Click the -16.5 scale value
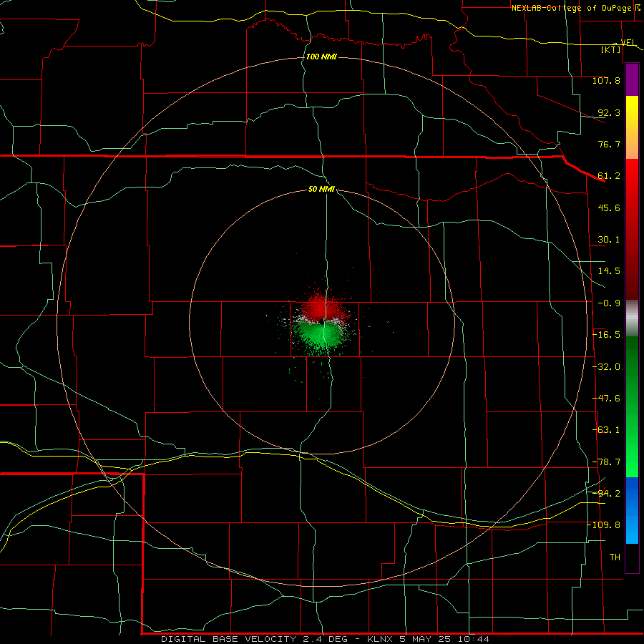The width and height of the screenshot is (644, 644). 606,335
